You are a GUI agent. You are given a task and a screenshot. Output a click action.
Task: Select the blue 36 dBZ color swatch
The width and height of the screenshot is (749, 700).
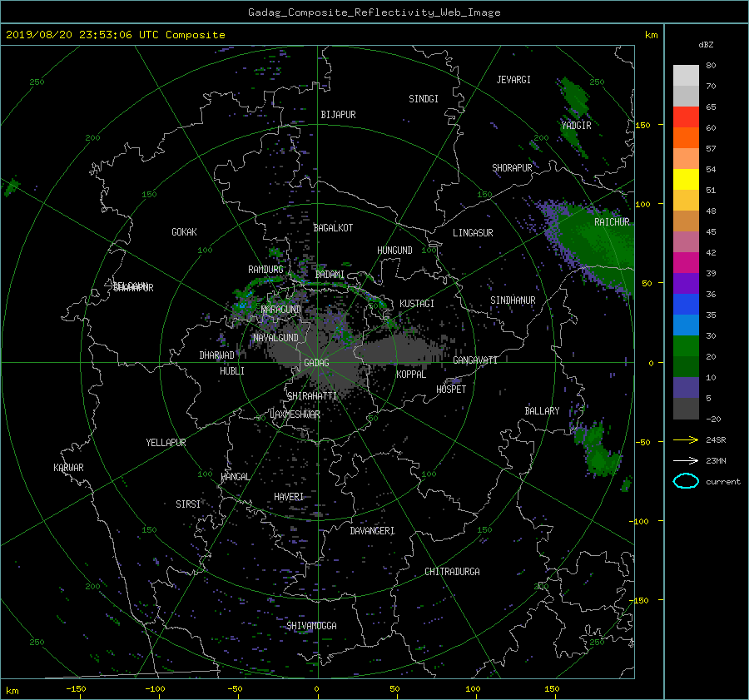(686, 305)
